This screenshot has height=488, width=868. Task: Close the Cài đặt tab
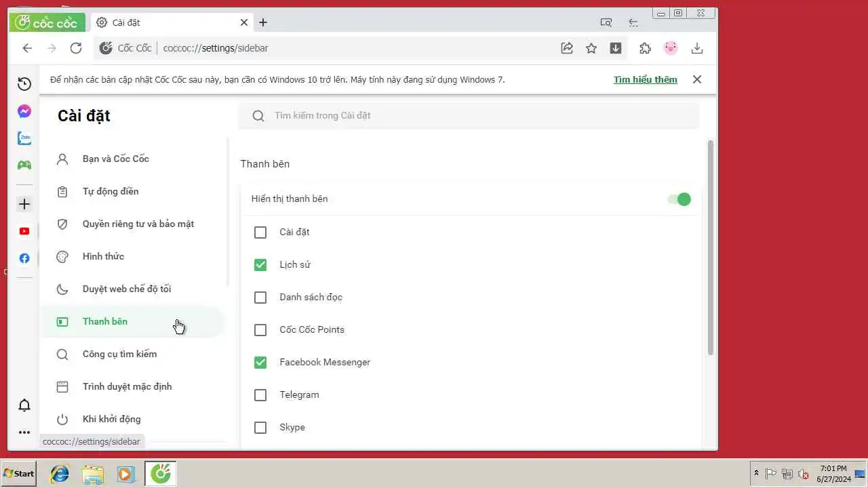[x=244, y=22]
